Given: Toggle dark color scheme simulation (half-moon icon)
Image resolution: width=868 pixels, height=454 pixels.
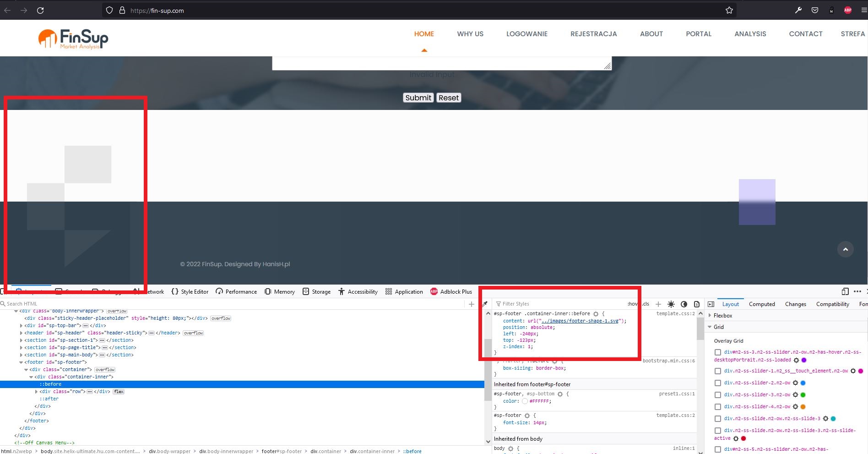Looking at the screenshot, I should [x=684, y=304].
